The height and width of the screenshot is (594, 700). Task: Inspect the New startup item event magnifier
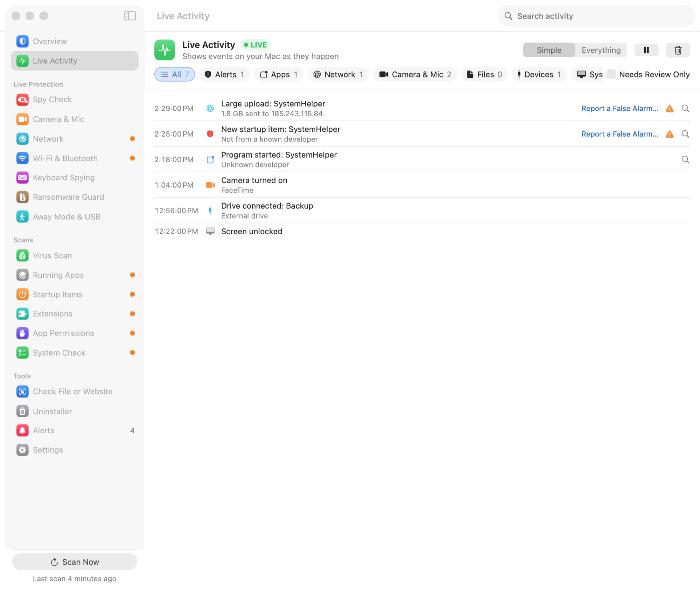coord(685,134)
